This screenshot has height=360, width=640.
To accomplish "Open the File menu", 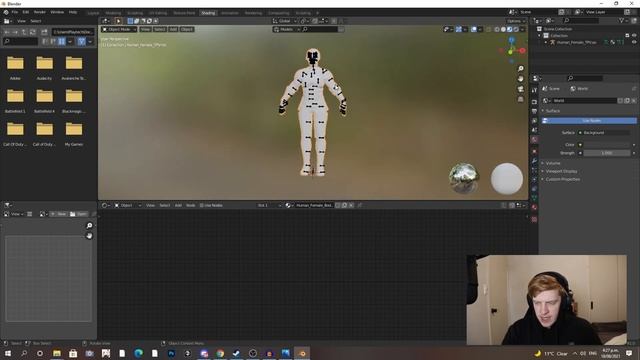I will [x=15, y=12].
